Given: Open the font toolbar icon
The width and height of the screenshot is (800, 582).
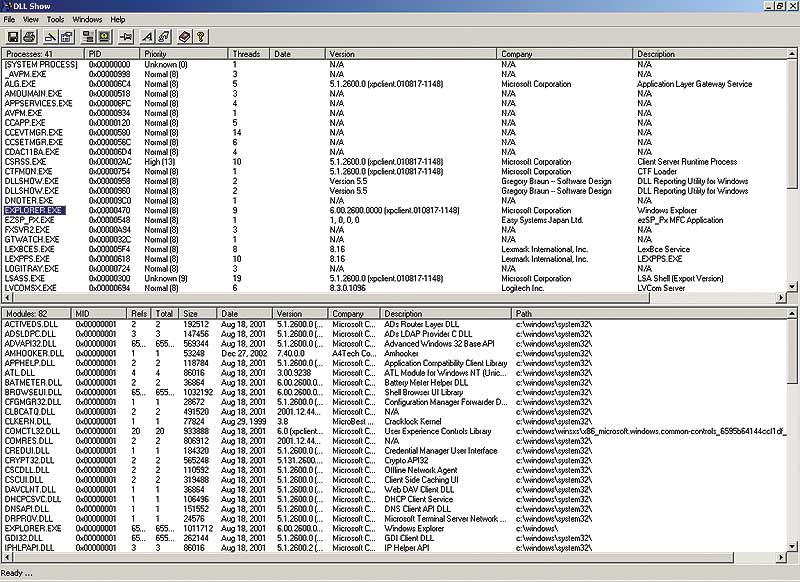Looking at the screenshot, I should tap(147, 37).
